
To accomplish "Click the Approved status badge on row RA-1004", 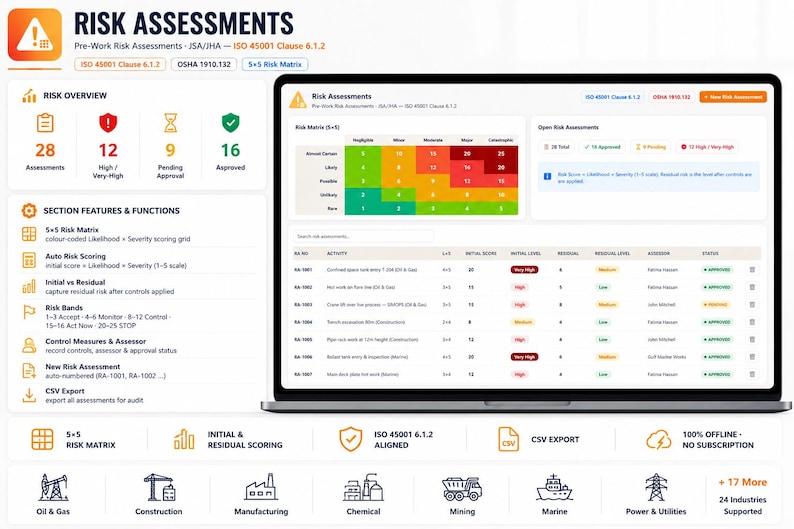I will coord(717,322).
